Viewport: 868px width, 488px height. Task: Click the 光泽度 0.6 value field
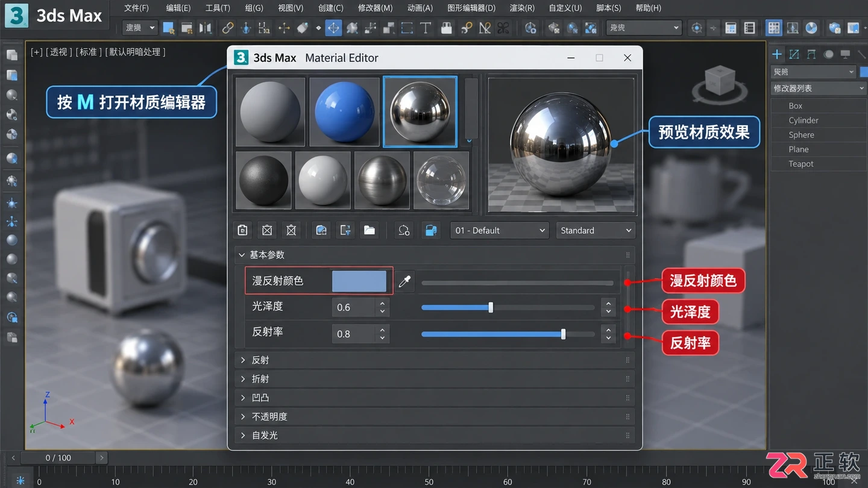(x=354, y=307)
